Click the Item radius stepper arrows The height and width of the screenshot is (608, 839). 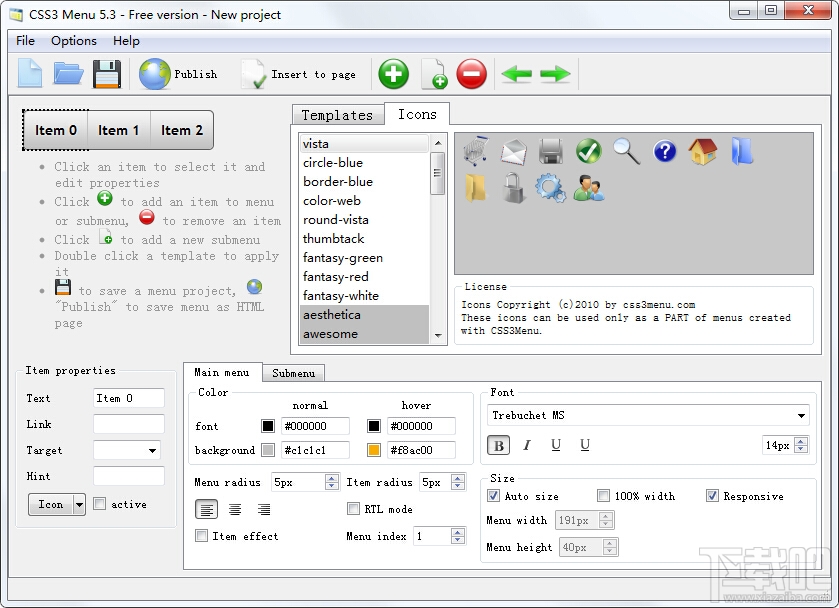pyautogui.click(x=457, y=482)
